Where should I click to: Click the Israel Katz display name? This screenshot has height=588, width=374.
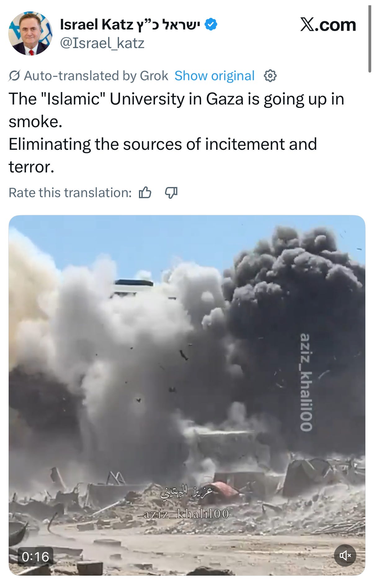[130, 24]
